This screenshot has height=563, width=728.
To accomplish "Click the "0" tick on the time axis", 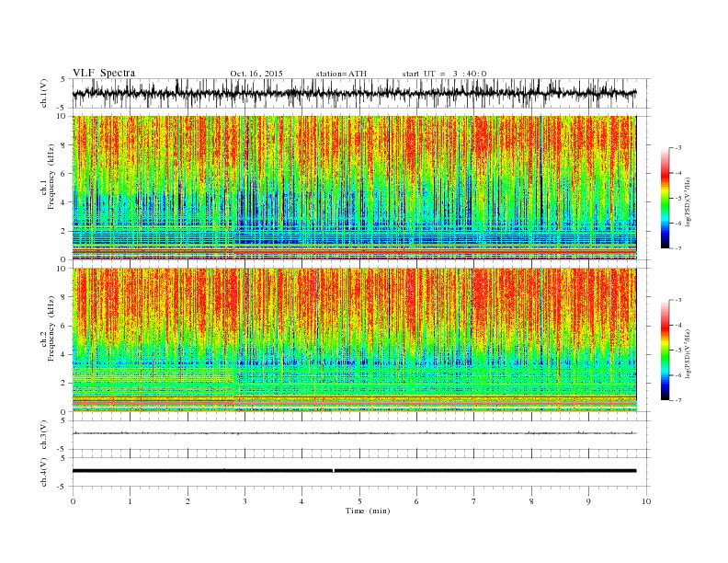I will (73, 501).
